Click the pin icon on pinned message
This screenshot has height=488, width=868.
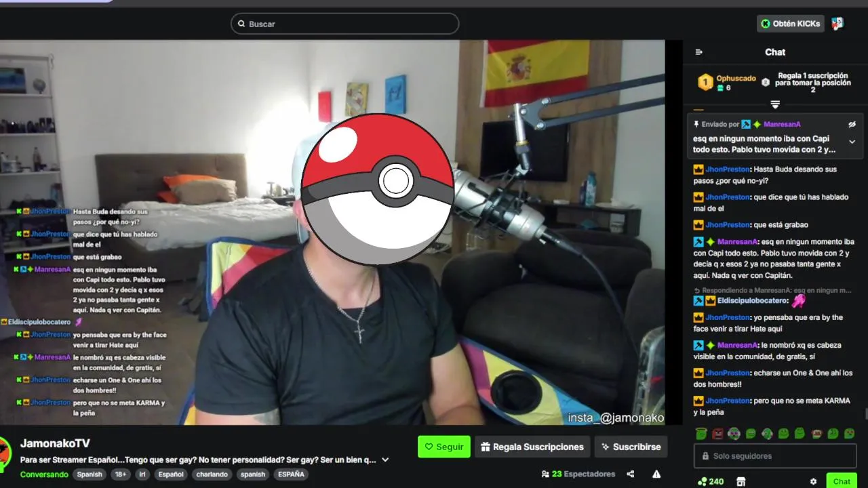coord(696,125)
